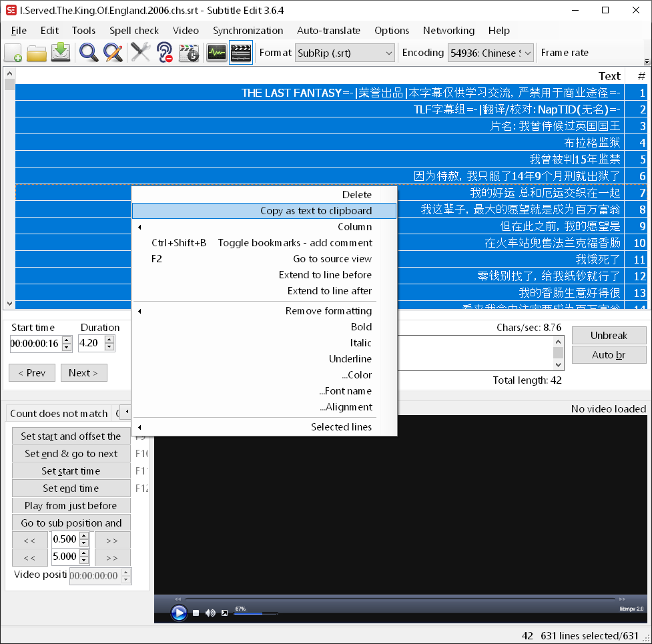Toggle the video player filmstrip icon

(239, 52)
